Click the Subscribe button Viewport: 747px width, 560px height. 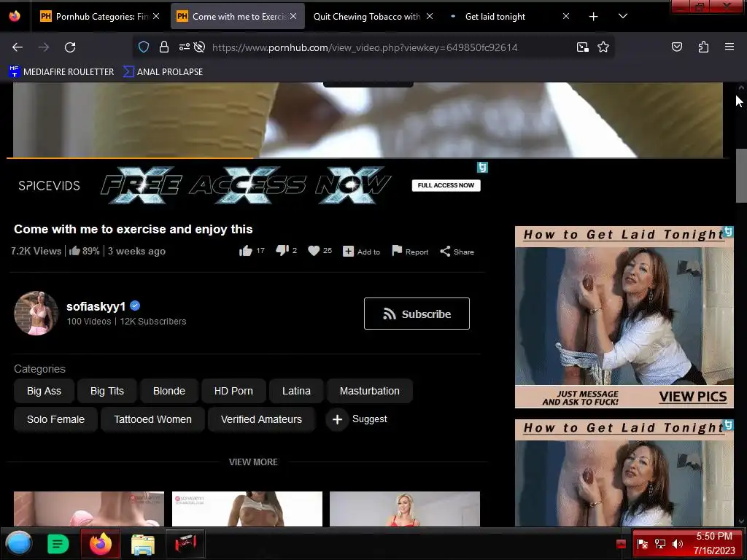pos(417,314)
